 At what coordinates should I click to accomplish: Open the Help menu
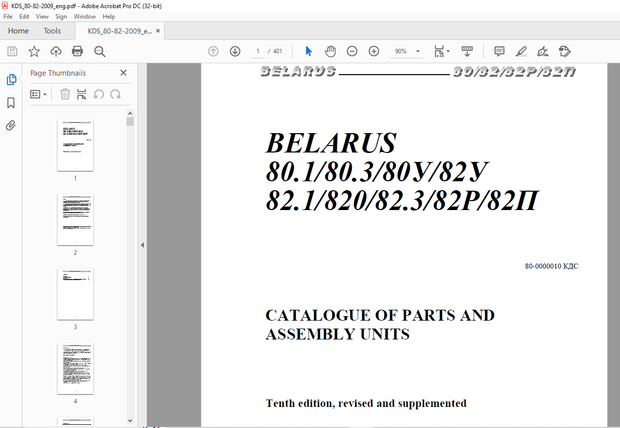tap(109, 17)
